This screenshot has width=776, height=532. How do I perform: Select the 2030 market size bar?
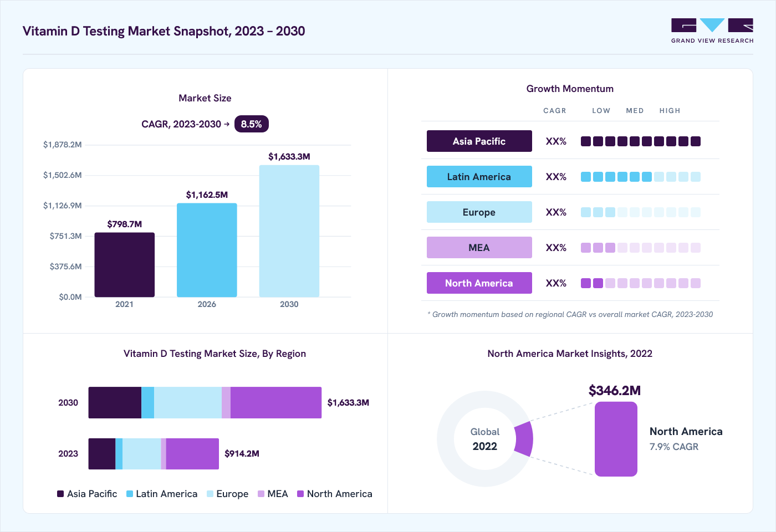[x=289, y=231]
